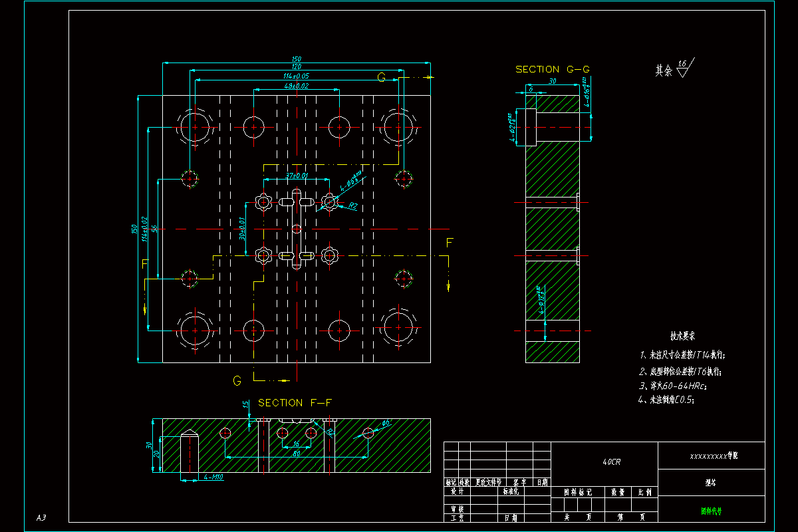Select the green "图样代号" text
The height and width of the screenshot is (532, 798).
pos(711,512)
